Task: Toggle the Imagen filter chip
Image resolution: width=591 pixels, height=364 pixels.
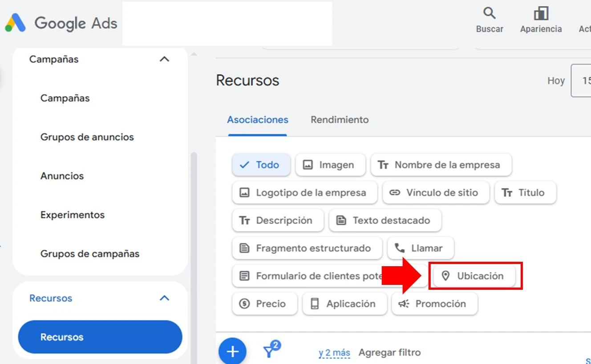Action: point(330,165)
